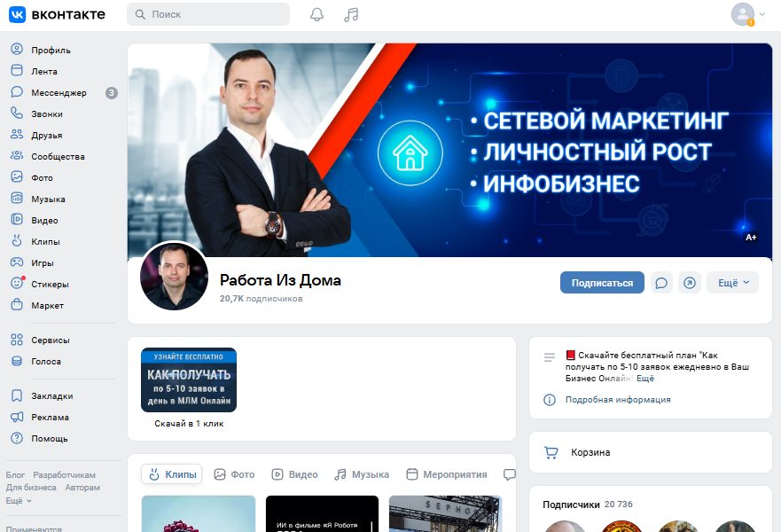Click the Подписаться button
This screenshot has height=532, width=781.
point(602,283)
